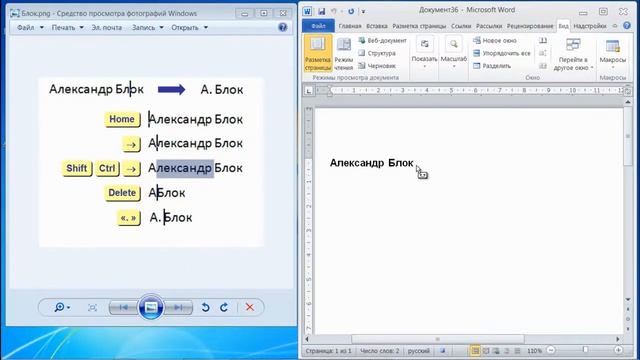Open the Печать menu in Photo Viewer

[x=67, y=27]
